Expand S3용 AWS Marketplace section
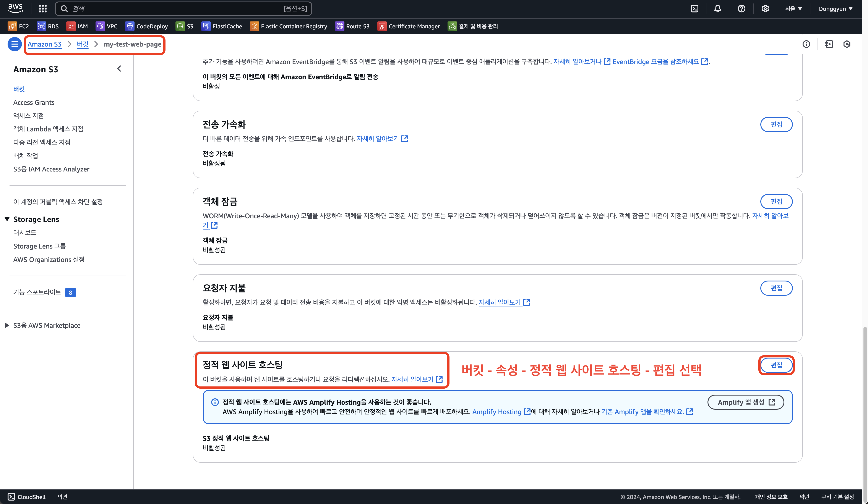The image size is (868, 504). point(7,325)
